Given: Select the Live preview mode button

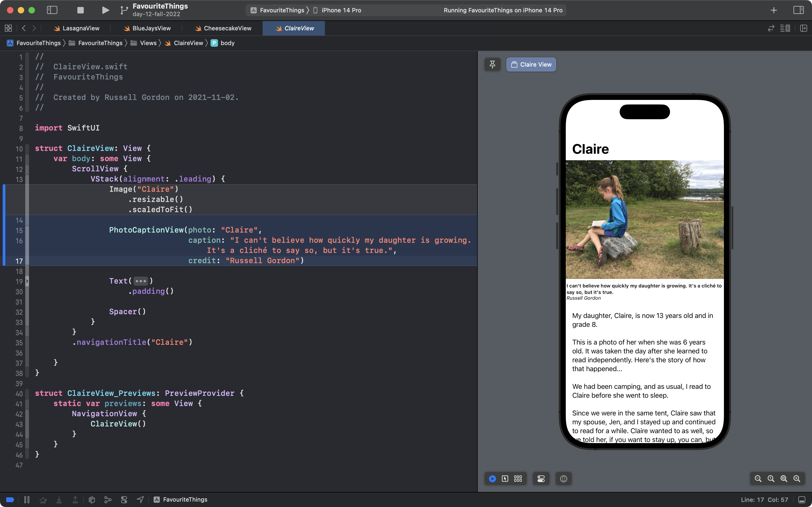Looking at the screenshot, I should [492, 479].
